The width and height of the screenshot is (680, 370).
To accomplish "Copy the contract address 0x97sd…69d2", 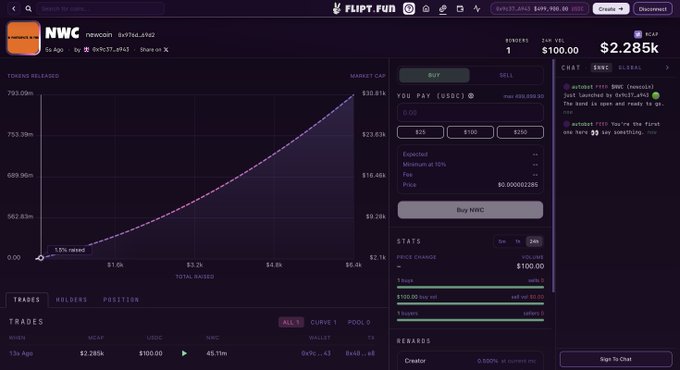I will (136, 35).
